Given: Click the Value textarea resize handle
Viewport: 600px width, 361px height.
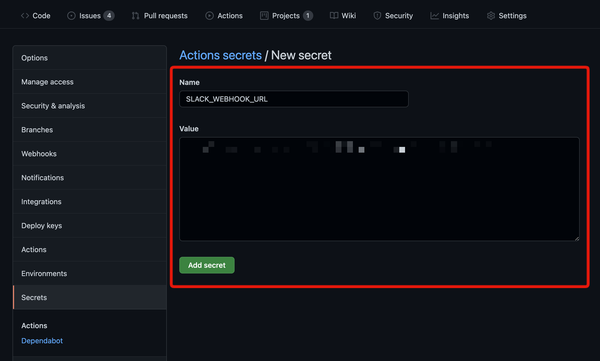Looking at the screenshot, I should point(577,238).
